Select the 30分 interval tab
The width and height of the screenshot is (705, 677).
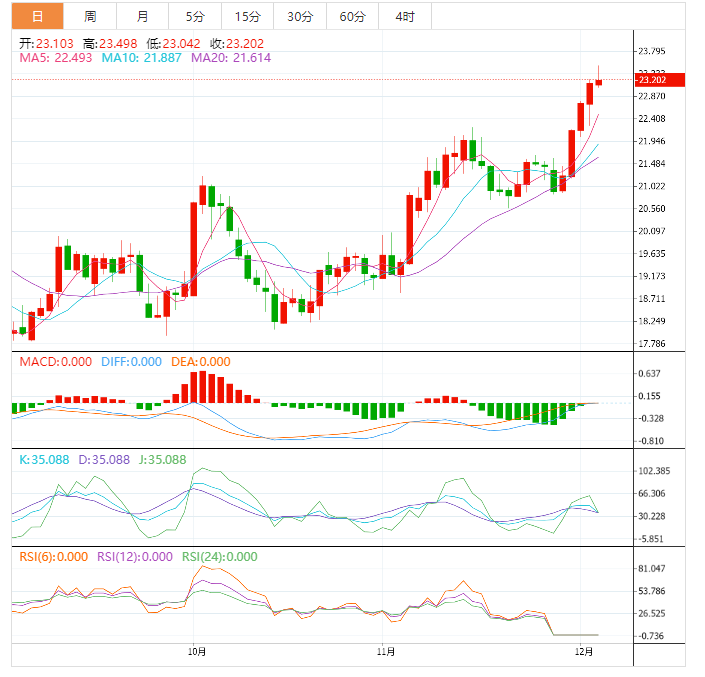(299, 16)
